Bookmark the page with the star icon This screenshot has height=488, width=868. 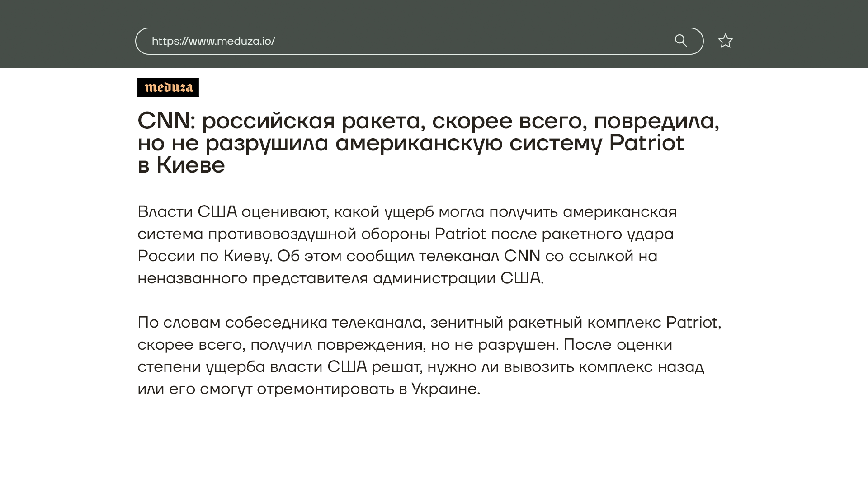(725, 41)
